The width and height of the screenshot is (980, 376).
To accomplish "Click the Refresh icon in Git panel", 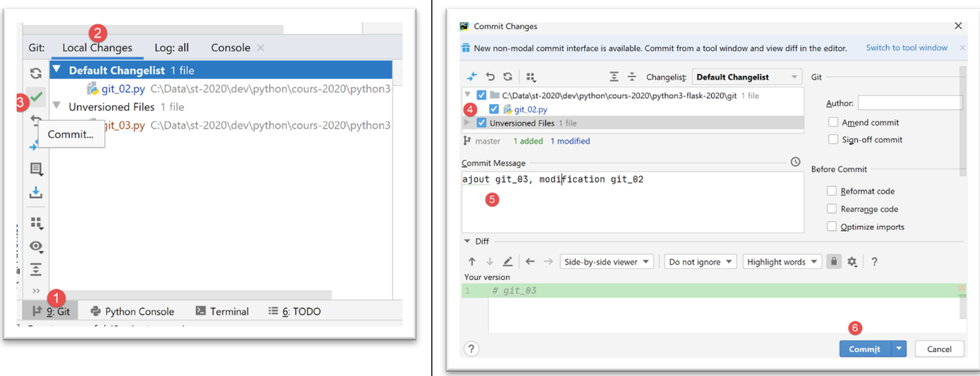I will click(x=36, y=73).
